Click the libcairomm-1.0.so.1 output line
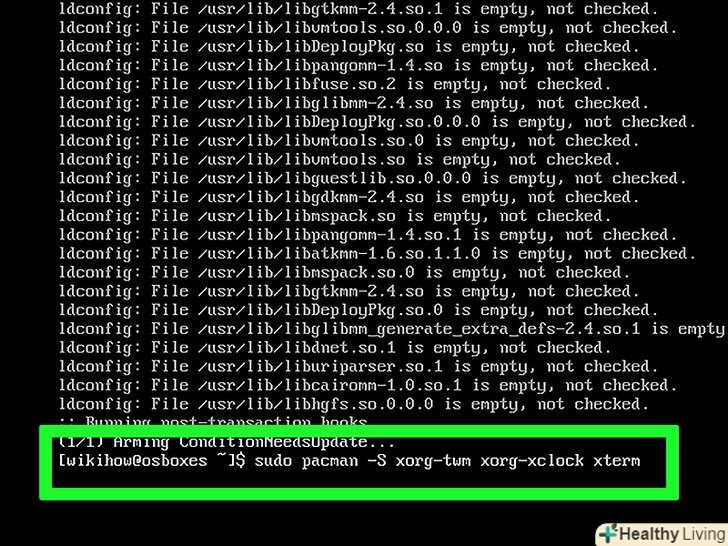This screenshot has height=546, width=728. pyautogui.click(x=368, y=385)
